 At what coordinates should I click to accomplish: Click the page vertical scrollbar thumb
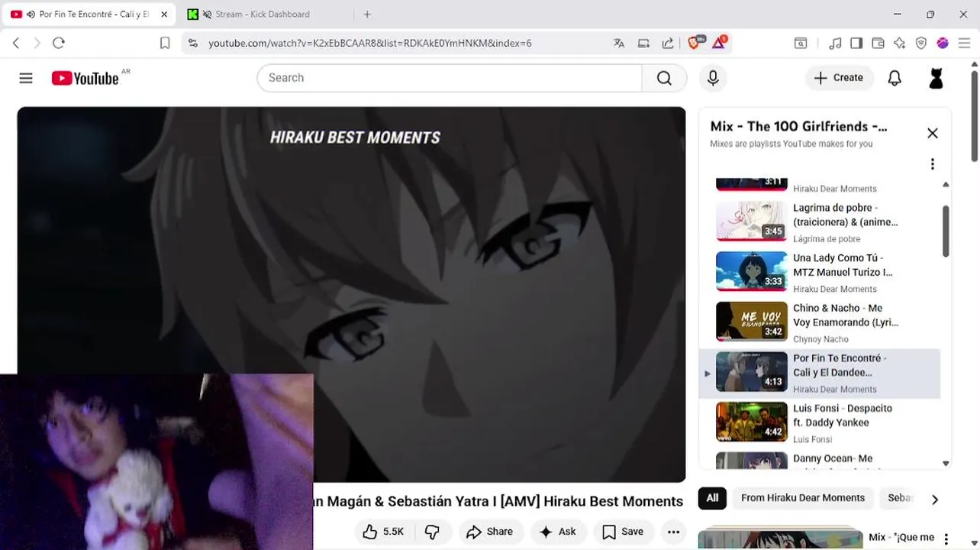pos(975,115)
